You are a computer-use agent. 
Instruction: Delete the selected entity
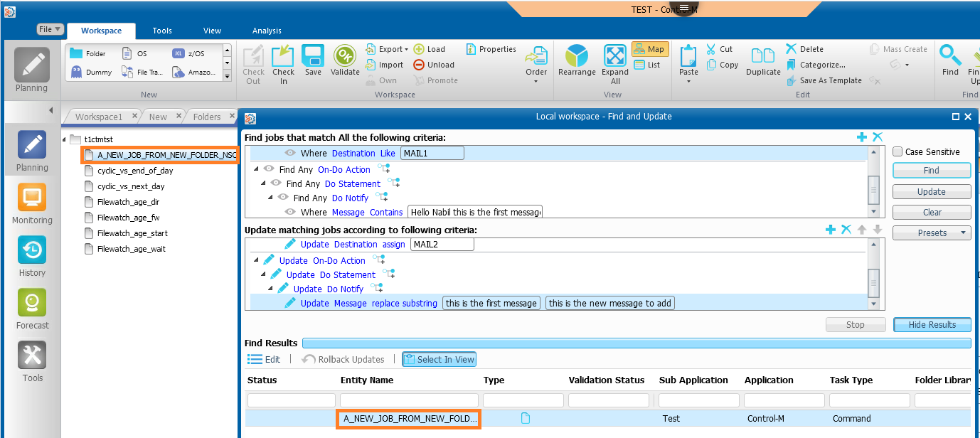tap(804, 49)
